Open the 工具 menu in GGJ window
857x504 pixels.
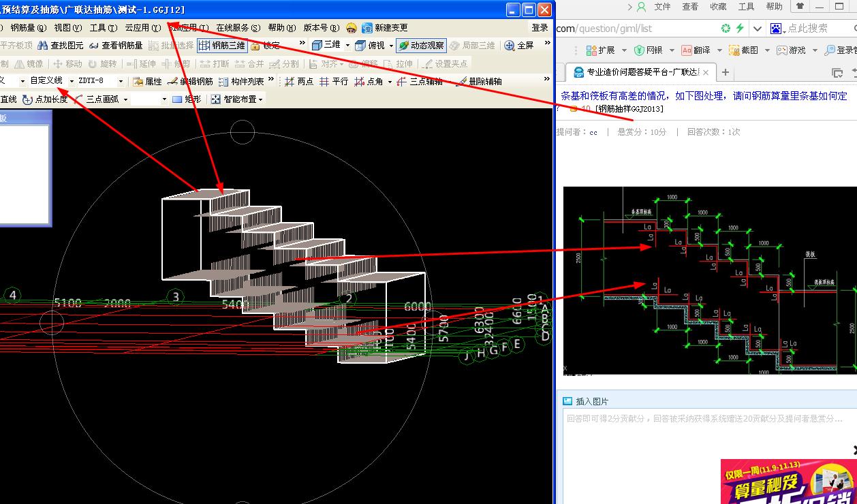[103, 28]
